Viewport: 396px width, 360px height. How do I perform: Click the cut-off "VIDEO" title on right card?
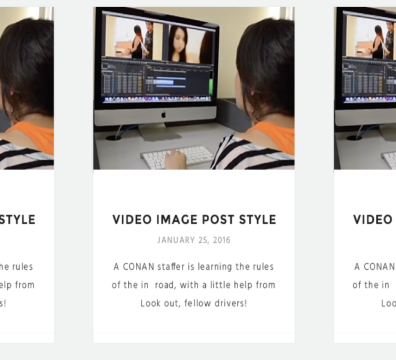point(373,220)
